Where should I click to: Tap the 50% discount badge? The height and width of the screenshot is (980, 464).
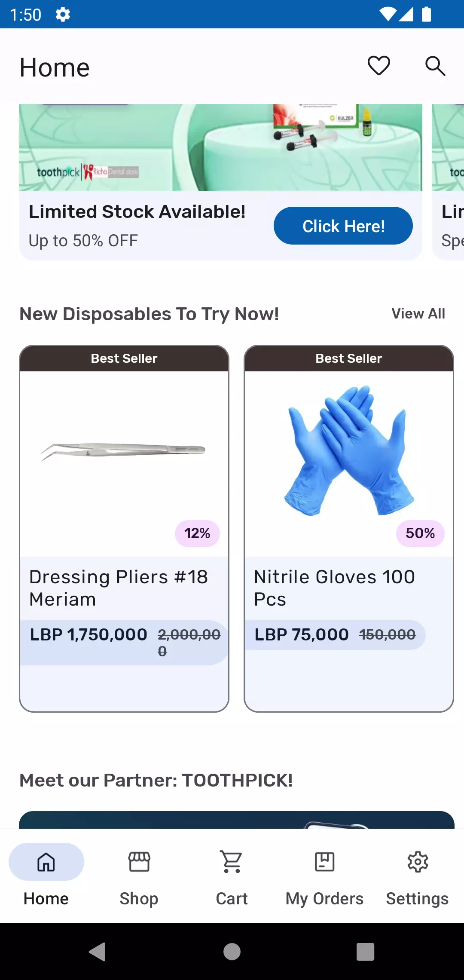(x=420, y=533)
